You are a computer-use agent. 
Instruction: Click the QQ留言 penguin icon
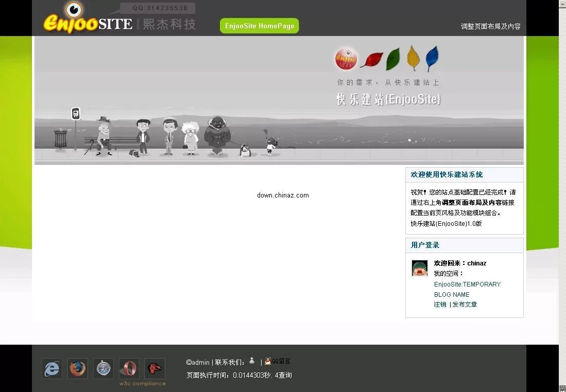coord(268,361)
